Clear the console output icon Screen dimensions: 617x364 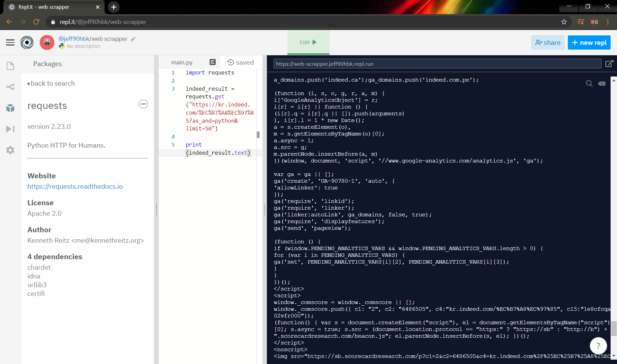tap(602, 83)
